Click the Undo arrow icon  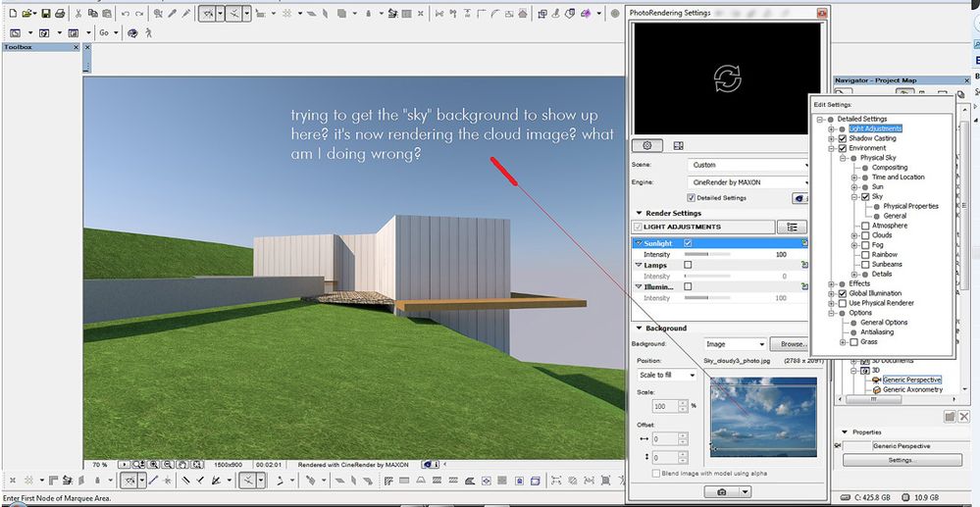126,14
